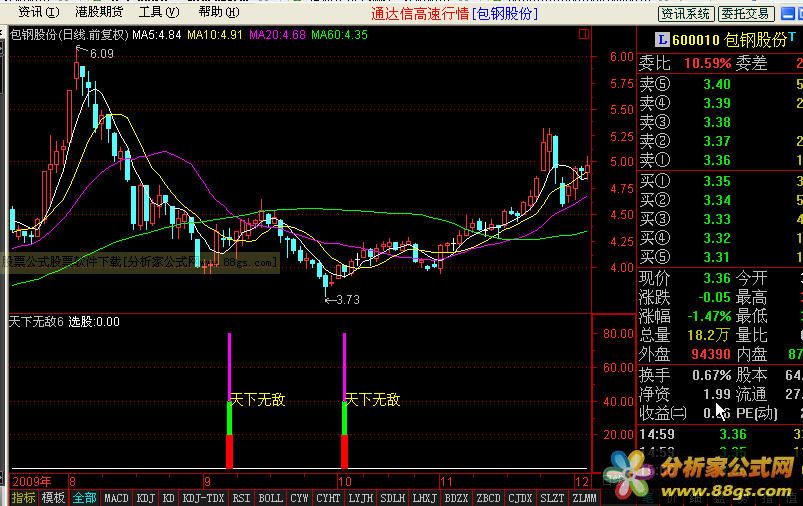This screenshot has height=506, width=803.
Task: Click the MA60:4.35 label
Action: tap(340, 35)
